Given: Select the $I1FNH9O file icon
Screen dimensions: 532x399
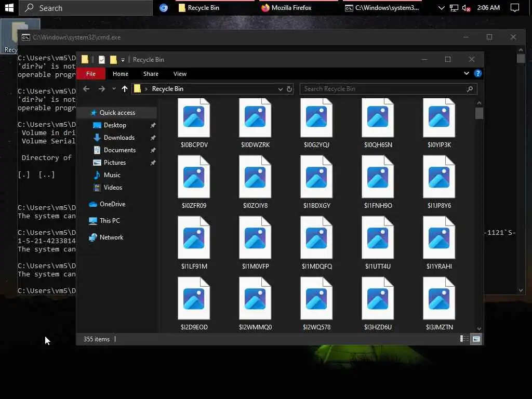Looking at the screenshot, I should [x=378, y=177].
